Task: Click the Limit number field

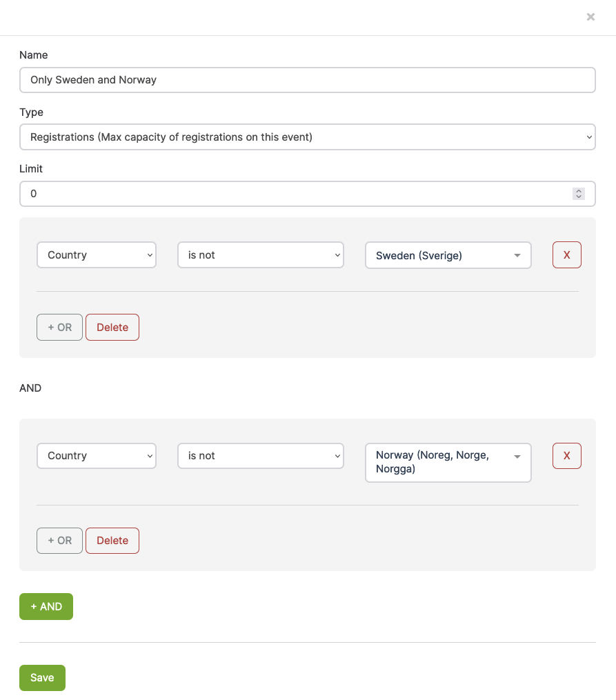Action: 297,194
